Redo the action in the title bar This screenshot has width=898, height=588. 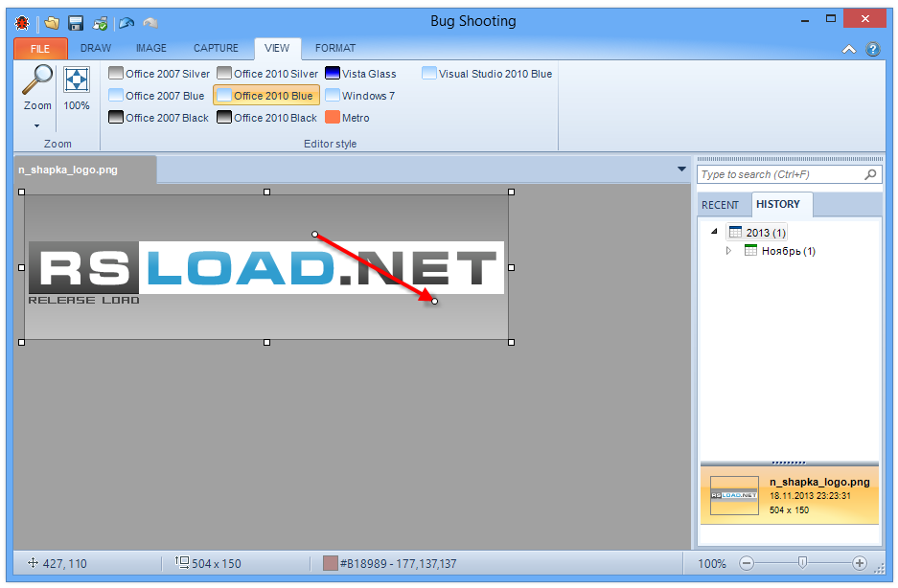(150, 23)
